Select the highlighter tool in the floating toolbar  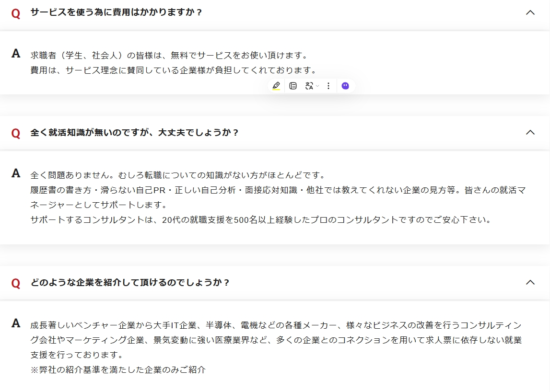point(276,85)
